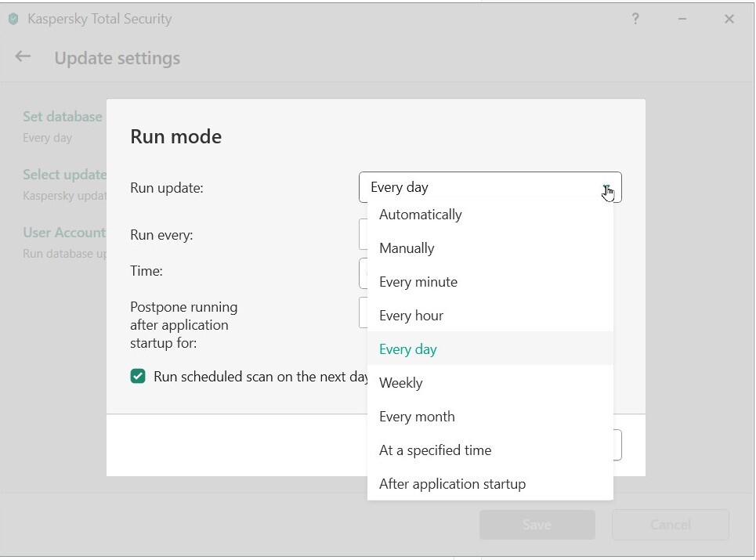Choose the highlighted Every day option
This screenshot has width=756, height=560.
[408, 349]
